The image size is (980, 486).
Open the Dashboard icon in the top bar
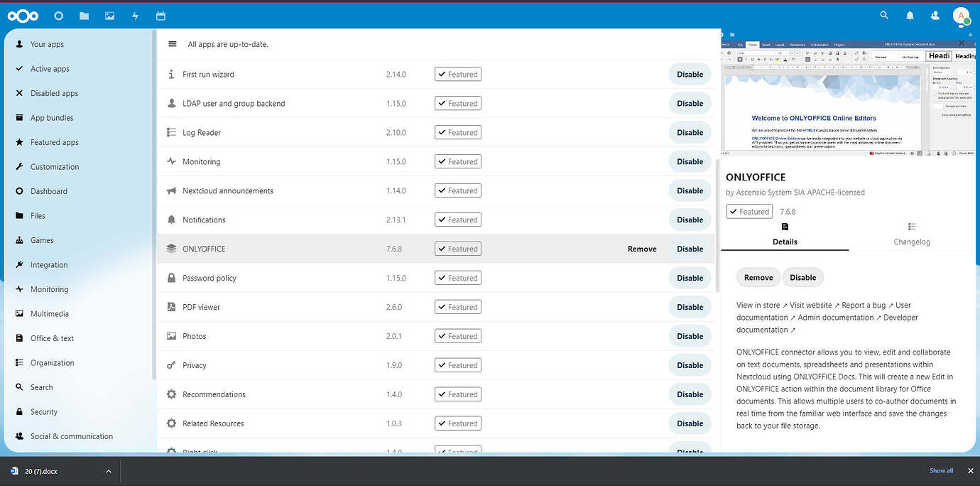(59, 15)
